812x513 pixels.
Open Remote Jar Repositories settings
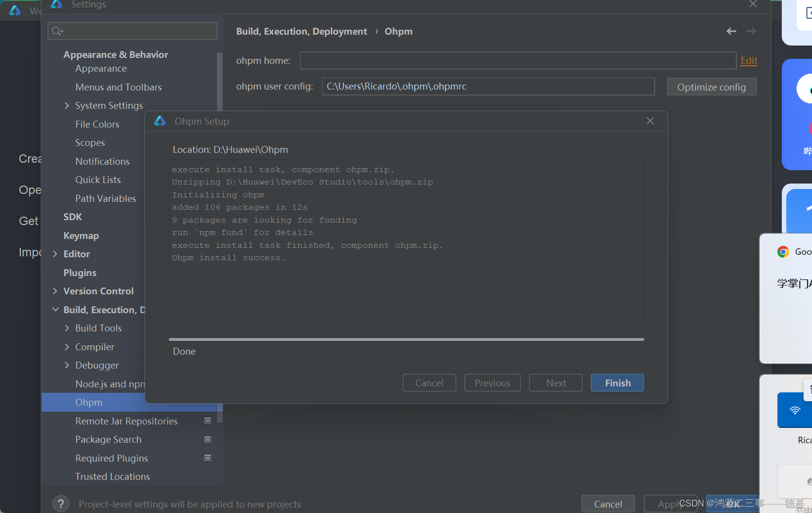coord(126,421)
